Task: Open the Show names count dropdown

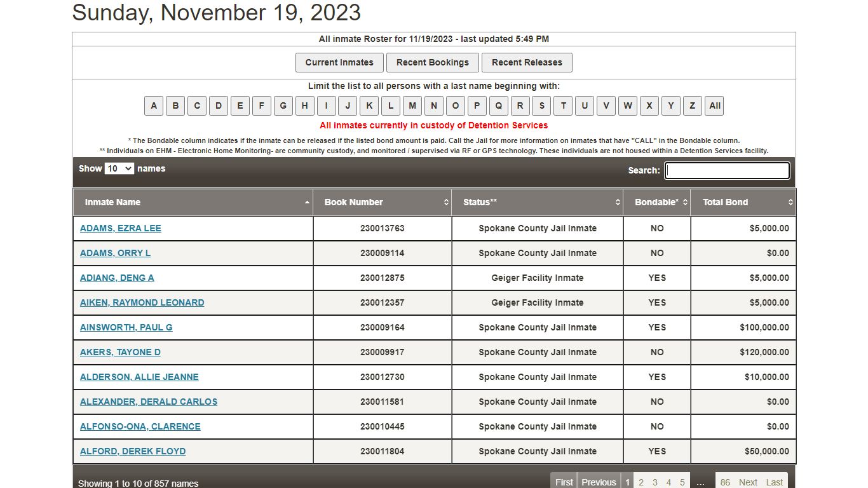Action: coord(119,168)
